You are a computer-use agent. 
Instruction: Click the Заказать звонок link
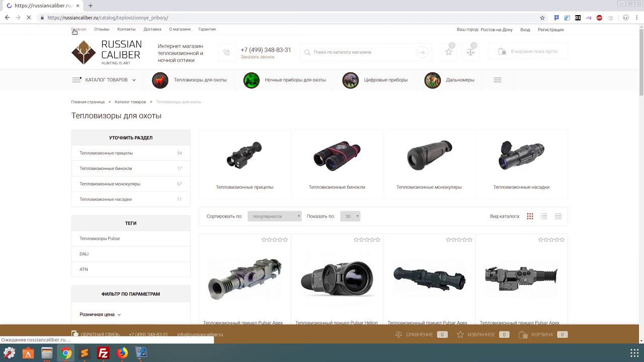click(258, 57)
